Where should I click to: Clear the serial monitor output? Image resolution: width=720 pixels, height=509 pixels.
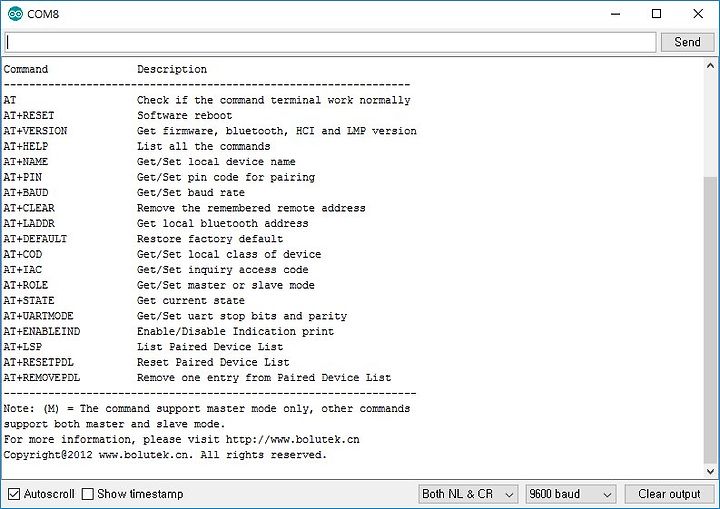pos(669,494)
